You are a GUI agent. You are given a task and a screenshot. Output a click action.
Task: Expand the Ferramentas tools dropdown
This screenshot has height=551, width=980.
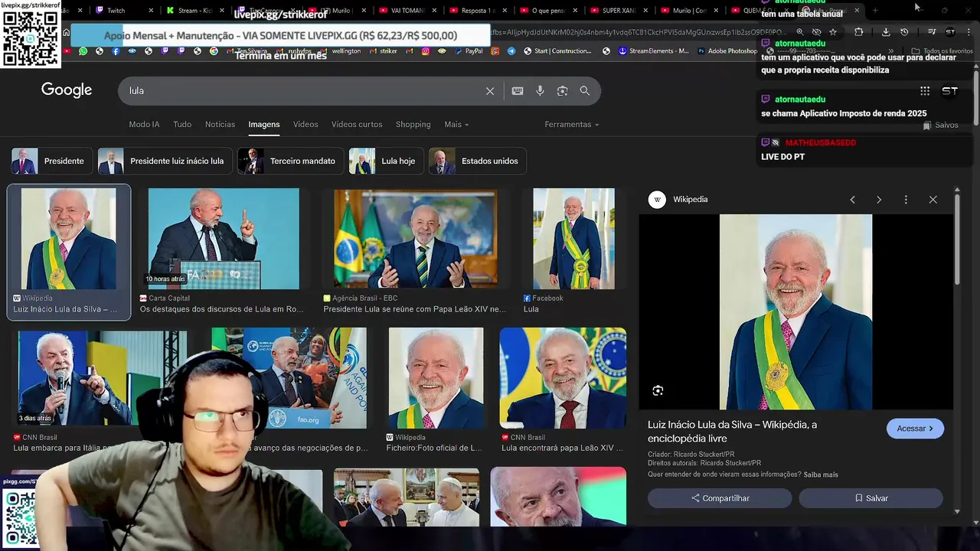(572, 125)
